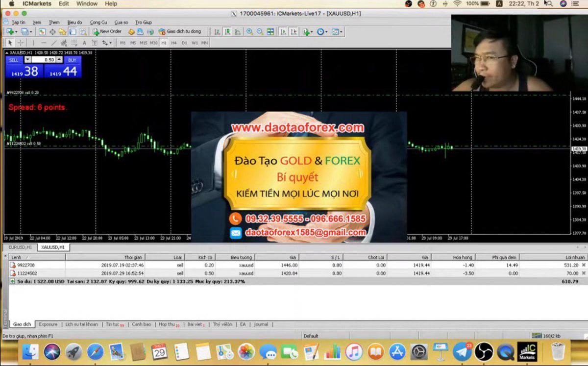Toggle Giao dich tu dong auto trading

tap(179, 31)
